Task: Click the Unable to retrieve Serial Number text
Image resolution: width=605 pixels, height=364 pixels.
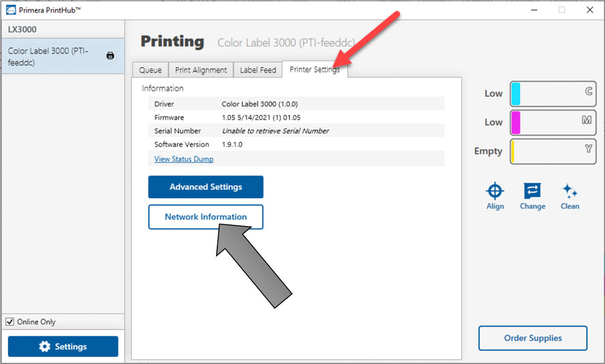Action: tap(275, 131)
